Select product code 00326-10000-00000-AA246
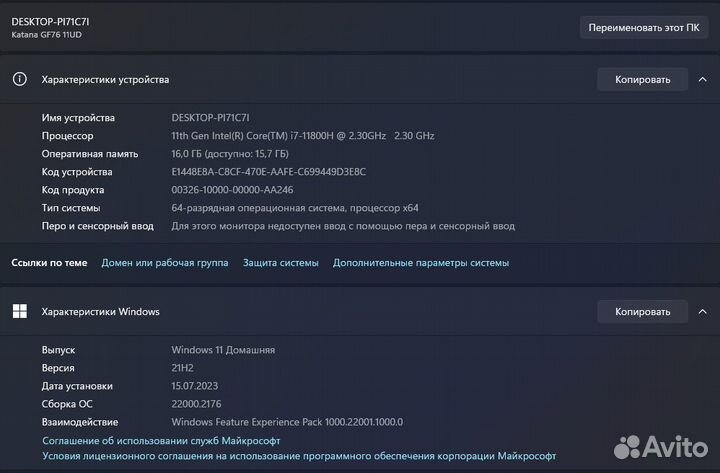 point(232,190)
